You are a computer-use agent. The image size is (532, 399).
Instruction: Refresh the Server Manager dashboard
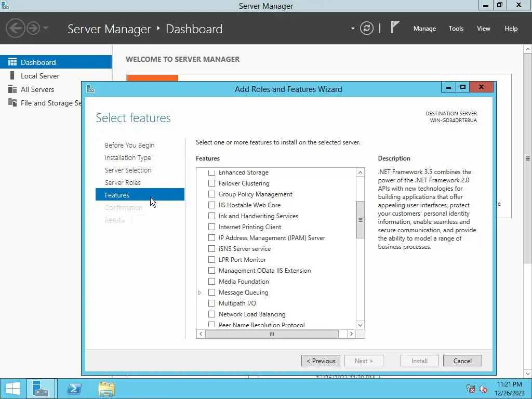point(366,28)
